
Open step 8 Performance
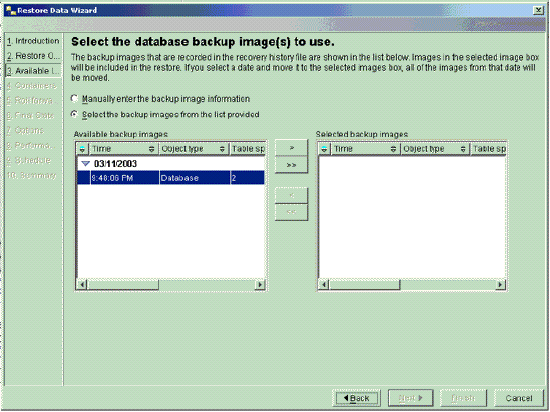coord(31,145)
